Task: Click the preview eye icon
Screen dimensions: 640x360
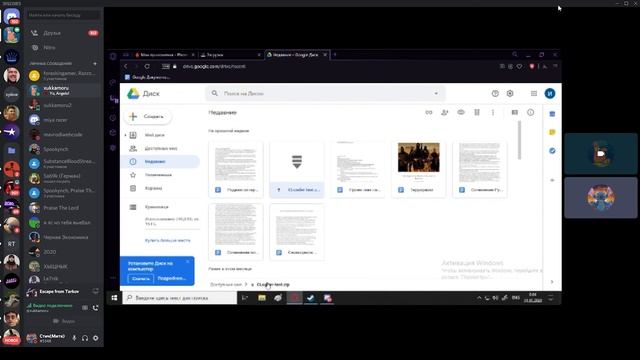Action: pos(460,112)
